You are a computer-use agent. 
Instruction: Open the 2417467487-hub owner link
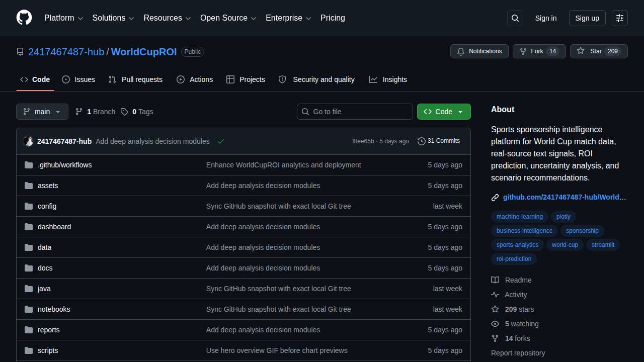66,52
